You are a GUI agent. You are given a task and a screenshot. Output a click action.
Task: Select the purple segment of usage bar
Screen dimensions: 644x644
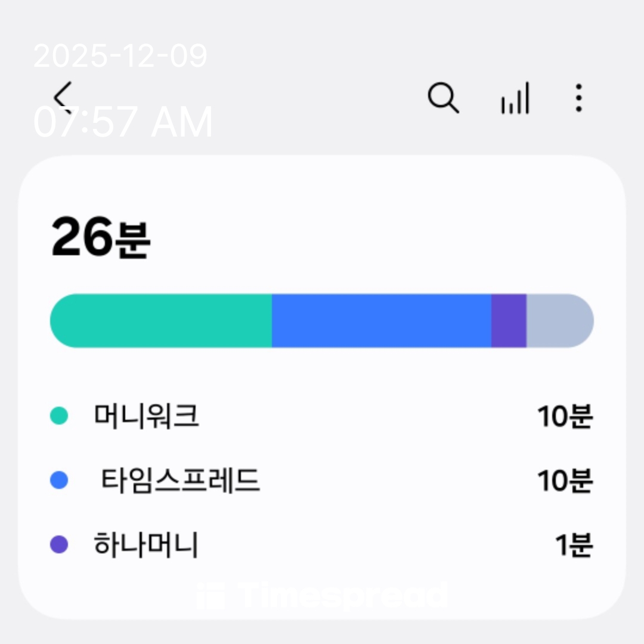(x=509, y=321)
